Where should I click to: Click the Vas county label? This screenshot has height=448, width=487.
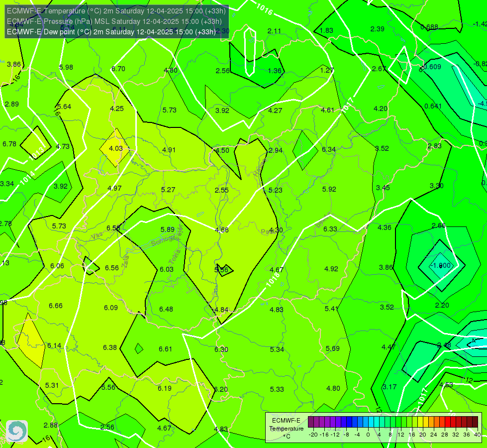pyautogui.click(x=97, y=236)
